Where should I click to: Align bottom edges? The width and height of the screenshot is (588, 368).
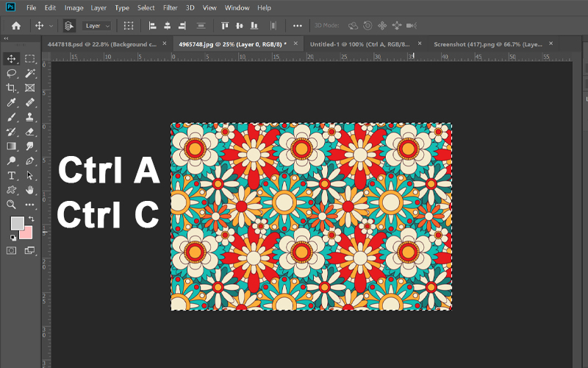[x=254, y=26]
